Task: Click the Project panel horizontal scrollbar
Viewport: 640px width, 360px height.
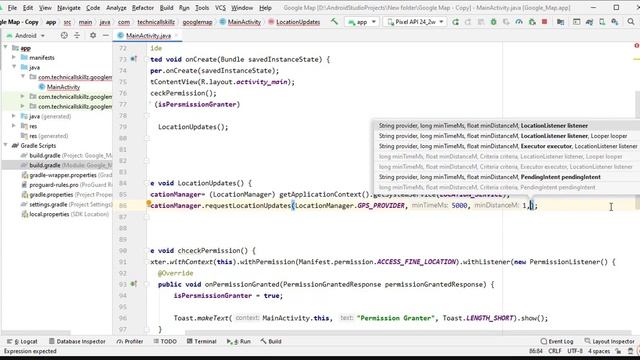Action: point(36,333)
